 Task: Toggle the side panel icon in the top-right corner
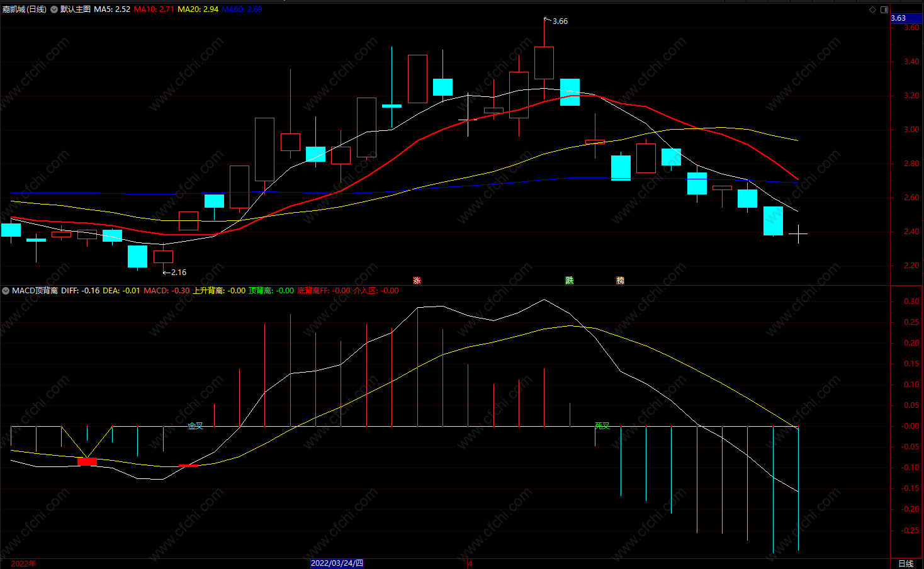coord(884,9)
